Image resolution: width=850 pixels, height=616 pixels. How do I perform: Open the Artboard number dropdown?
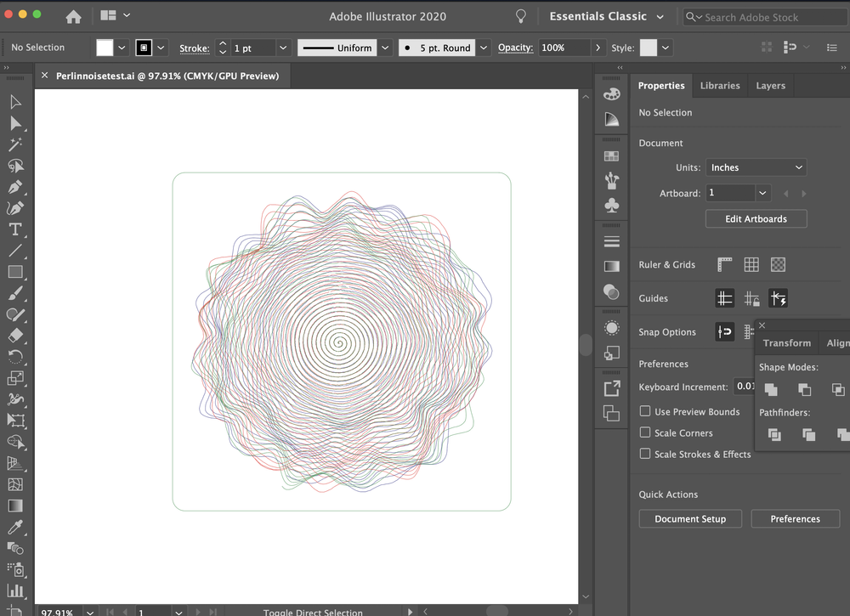762,193
